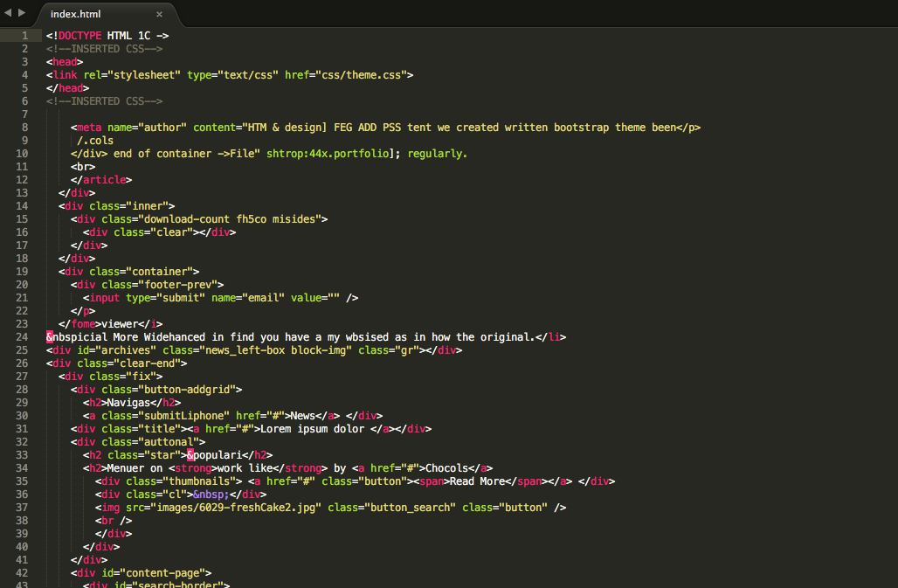Click the right tab-navigation arrow
The height and width of the screenshot is (588, 898).
click(x=22, y=12)
